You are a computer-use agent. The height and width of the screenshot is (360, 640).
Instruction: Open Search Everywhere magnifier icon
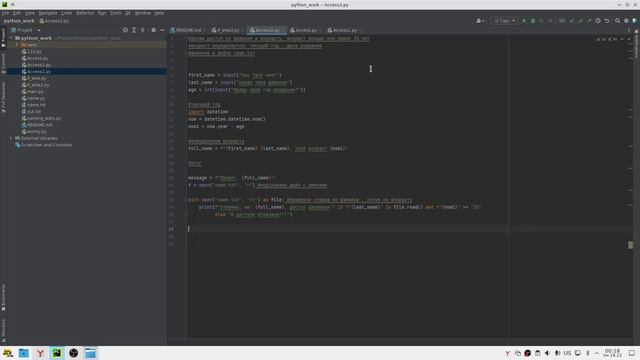pyautogui.click(x=618, y=21)
